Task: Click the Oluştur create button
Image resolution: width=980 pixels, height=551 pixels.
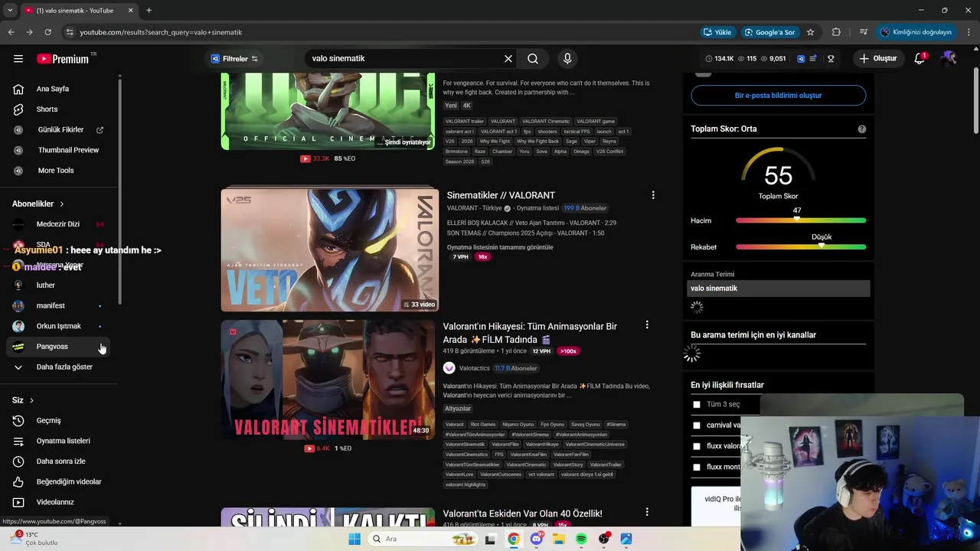Action: click(877, 58)
